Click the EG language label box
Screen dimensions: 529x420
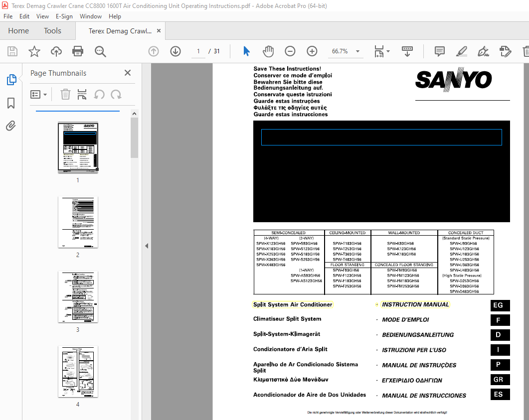500,305
